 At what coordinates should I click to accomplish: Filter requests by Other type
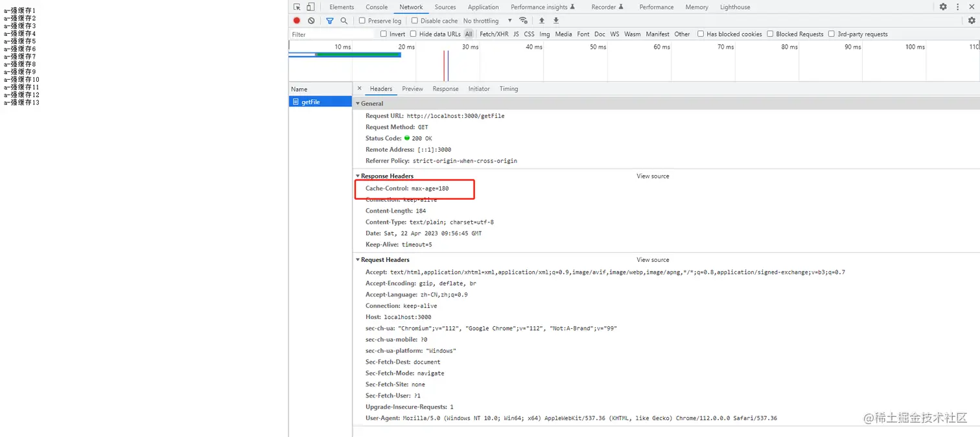tap(682, 34)
